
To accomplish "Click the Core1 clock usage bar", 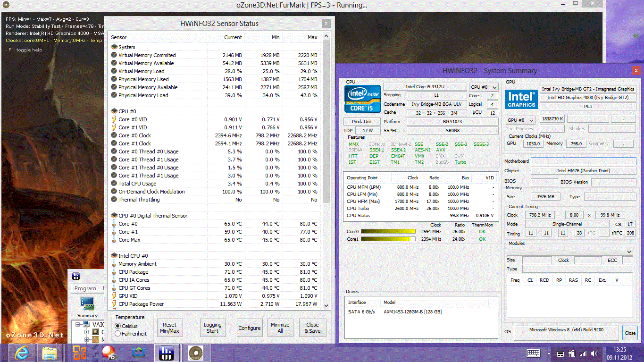I will 388,239.
